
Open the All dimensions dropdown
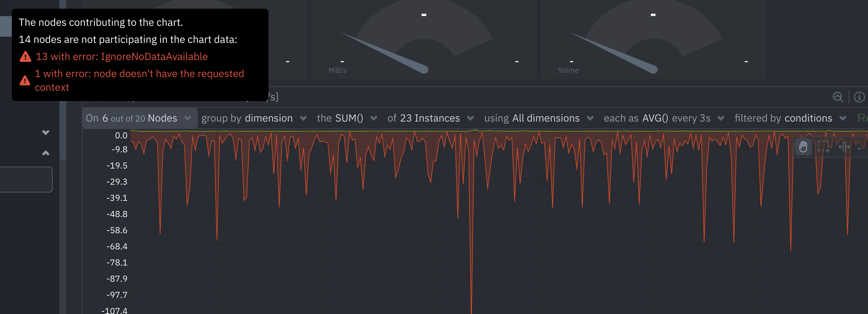pos(539,118)
